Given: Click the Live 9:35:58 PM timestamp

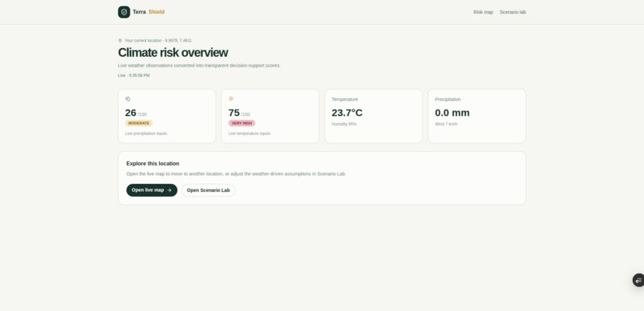Looking at the screenshot, I should (134, 76).
